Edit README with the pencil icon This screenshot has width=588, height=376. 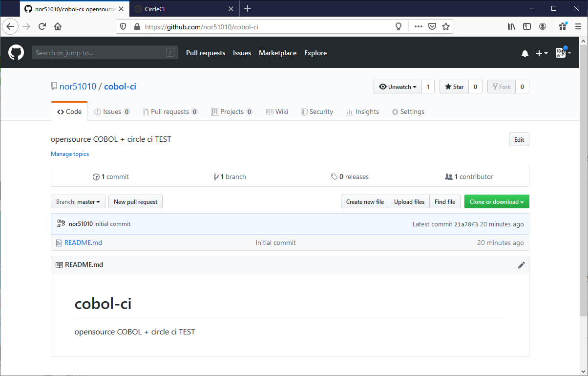(521, 265)
